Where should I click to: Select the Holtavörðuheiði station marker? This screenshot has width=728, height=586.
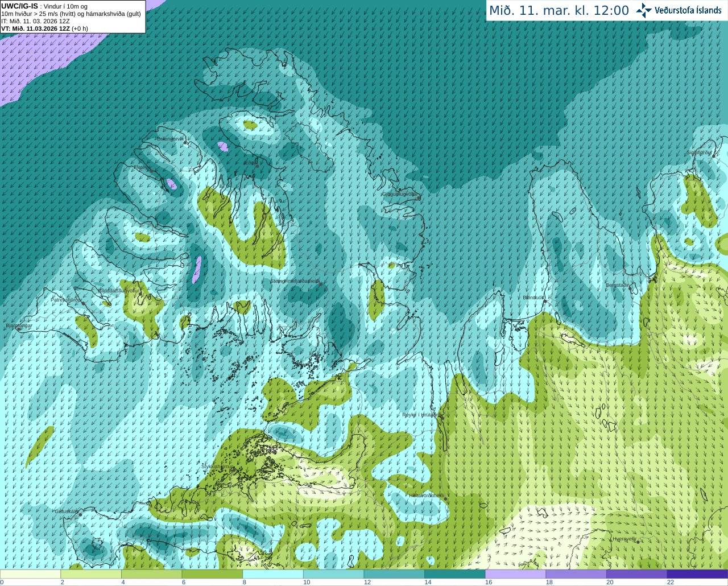click(x=445, y=499)
